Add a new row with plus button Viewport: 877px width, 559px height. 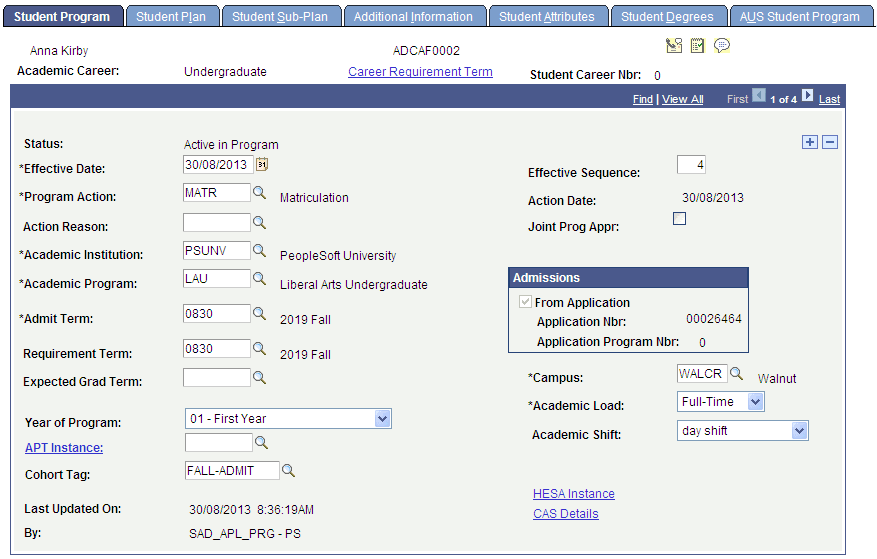click(x=809, y=142)
